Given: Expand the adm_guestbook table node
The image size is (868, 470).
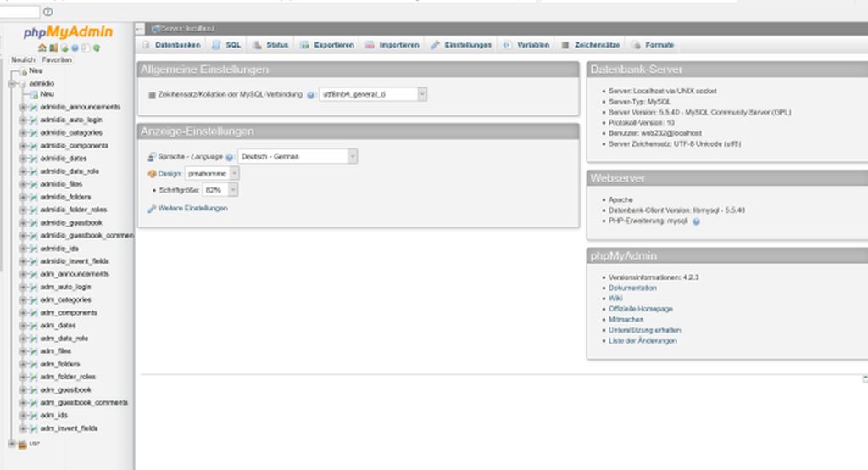Looking at the screenshot, I should coord(23,390).
